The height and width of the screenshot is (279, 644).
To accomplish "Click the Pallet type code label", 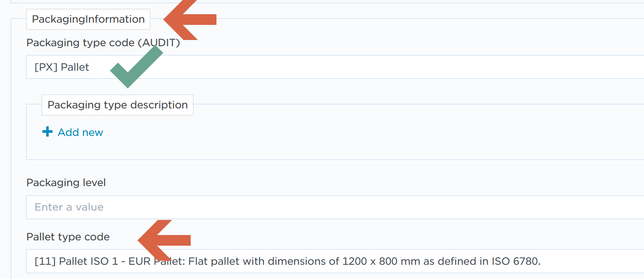I will (67, 237).
